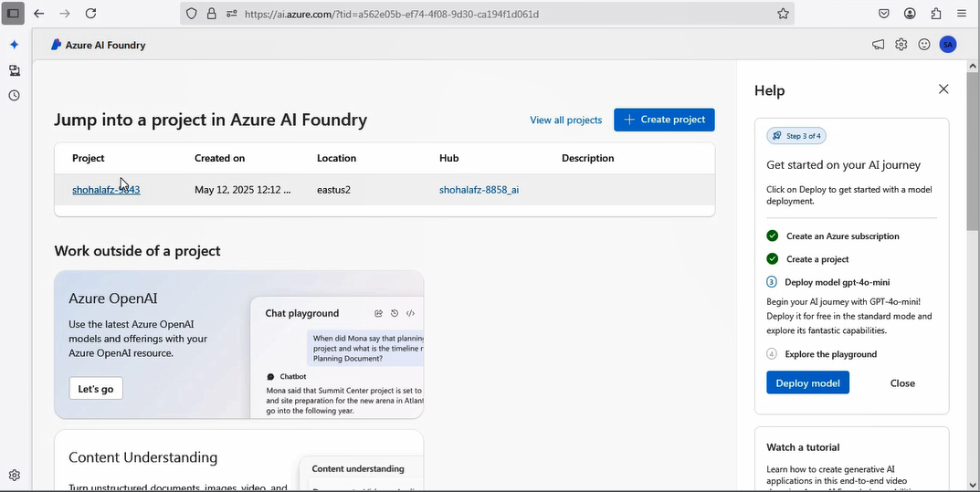
Task: Open the browser extensions puzzle icon
Action: 935,13
